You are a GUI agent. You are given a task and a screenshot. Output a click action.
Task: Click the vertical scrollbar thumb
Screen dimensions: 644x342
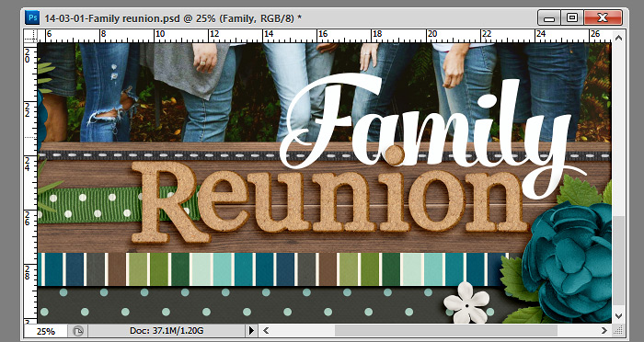pos(618,260)
